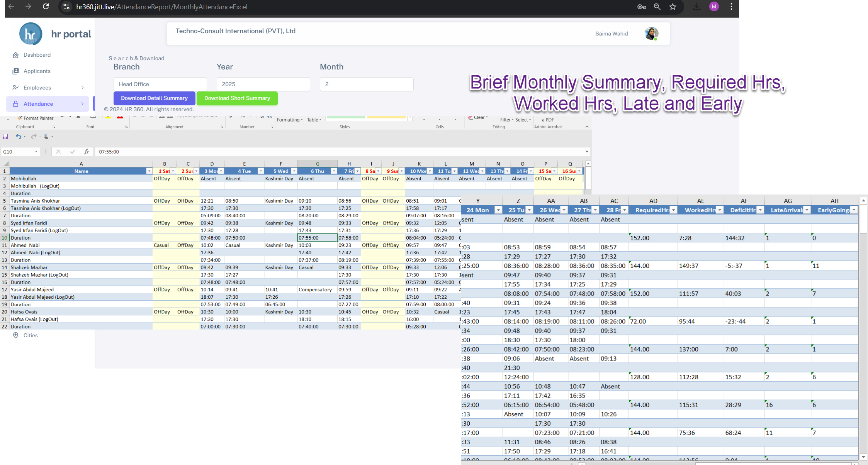
Task: Open the Name Box dropdown arrow
Action: 37,152
